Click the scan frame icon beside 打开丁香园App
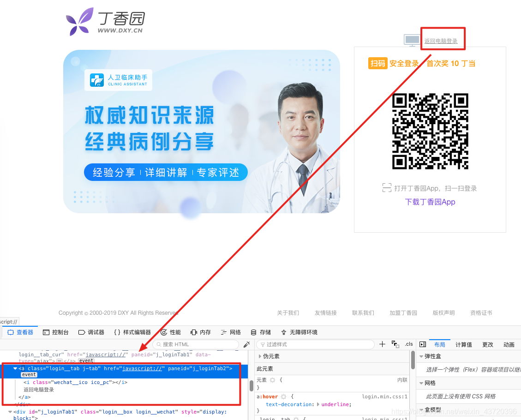 (x=387, y=188)
